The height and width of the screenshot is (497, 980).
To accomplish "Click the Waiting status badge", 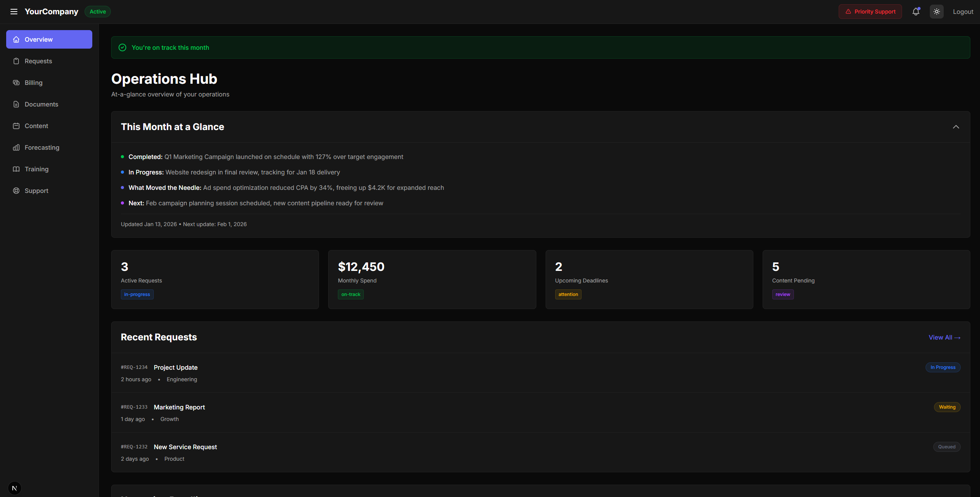I will pos(947,407).
